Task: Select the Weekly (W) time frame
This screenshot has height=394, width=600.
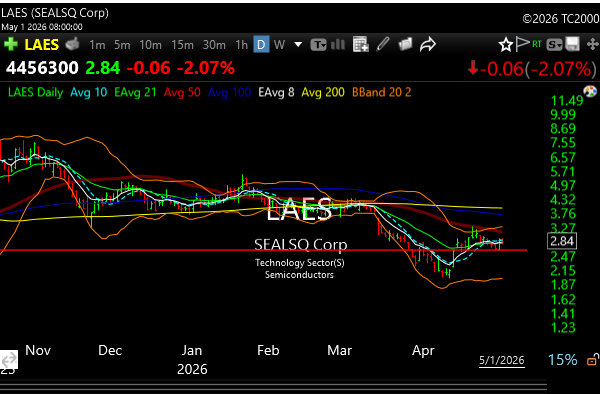Action: (279, 45)
